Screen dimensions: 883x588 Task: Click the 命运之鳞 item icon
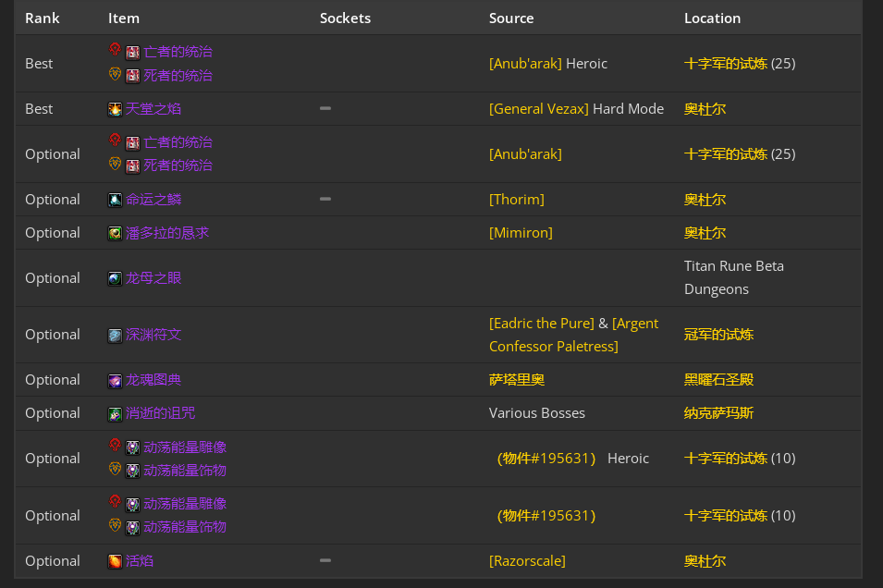[x=115, y=200]
